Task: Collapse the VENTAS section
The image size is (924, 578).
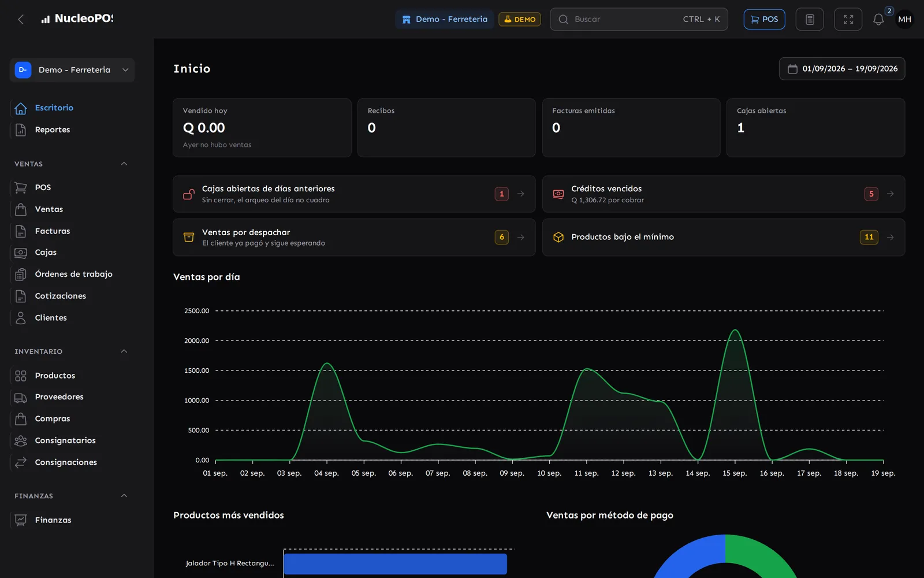Action: pos(124,164)
